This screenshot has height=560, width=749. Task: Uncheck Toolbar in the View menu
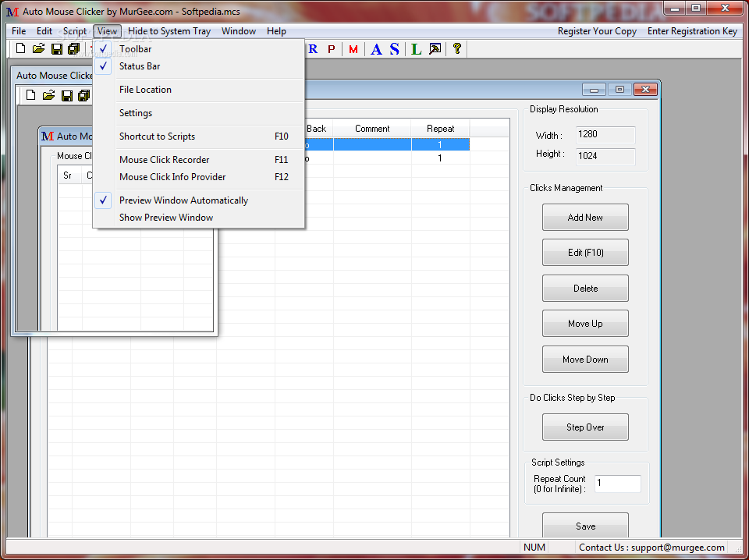pyautogui.click(x=198, y=48)
